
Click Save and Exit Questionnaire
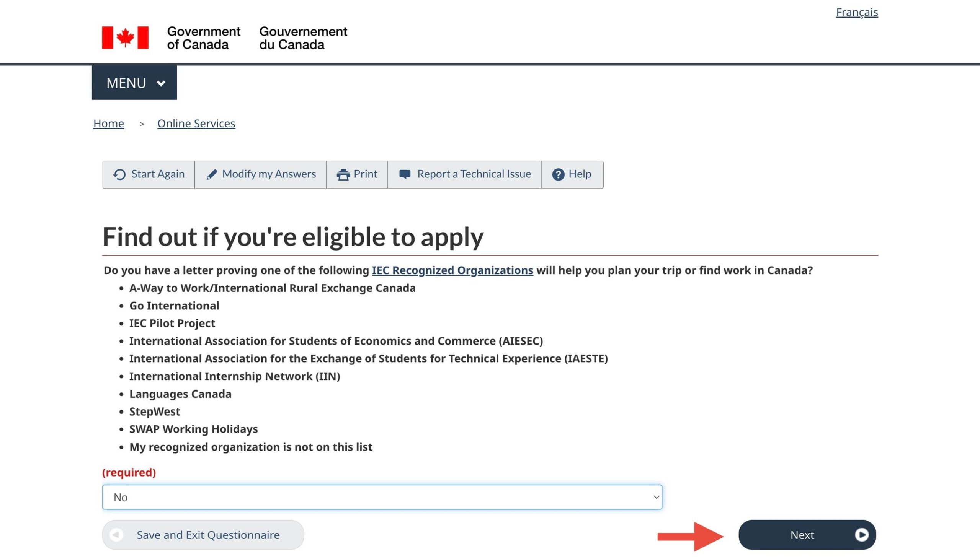[x=208, y=535]
